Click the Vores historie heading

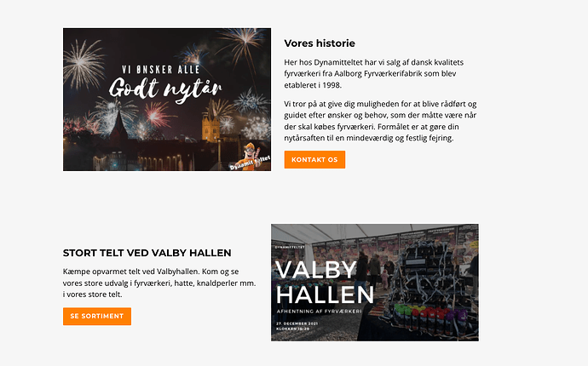(320, 43)
